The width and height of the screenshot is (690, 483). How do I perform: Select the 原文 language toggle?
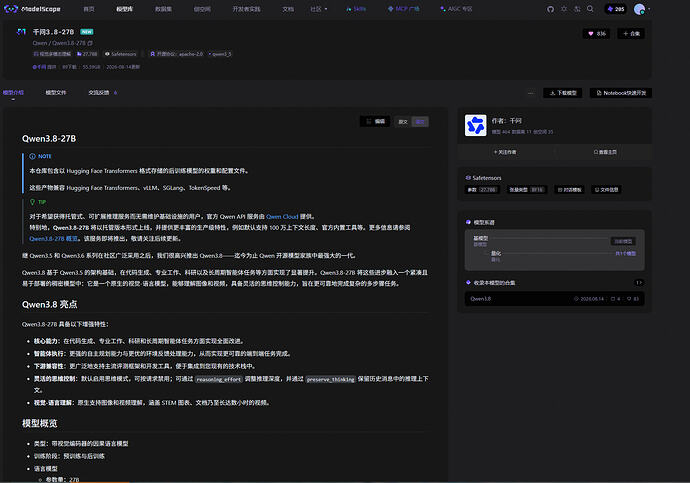403,122
